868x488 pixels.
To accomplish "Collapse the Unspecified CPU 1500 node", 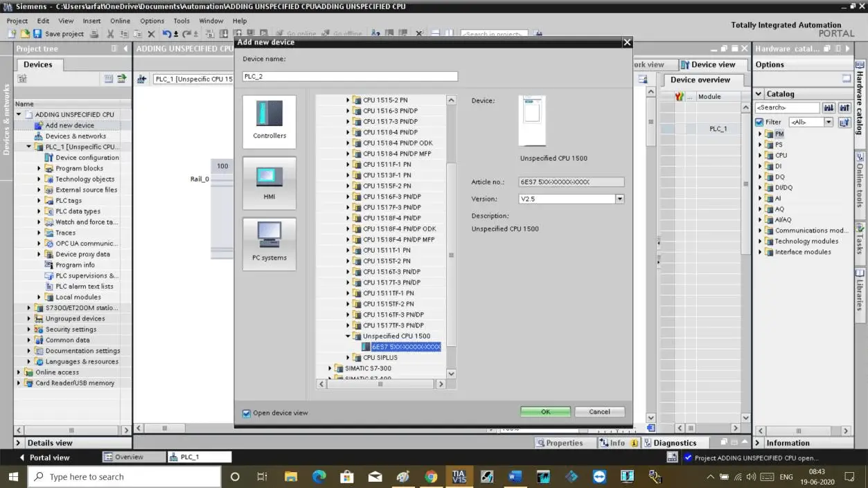I will [x=348, y=336].
